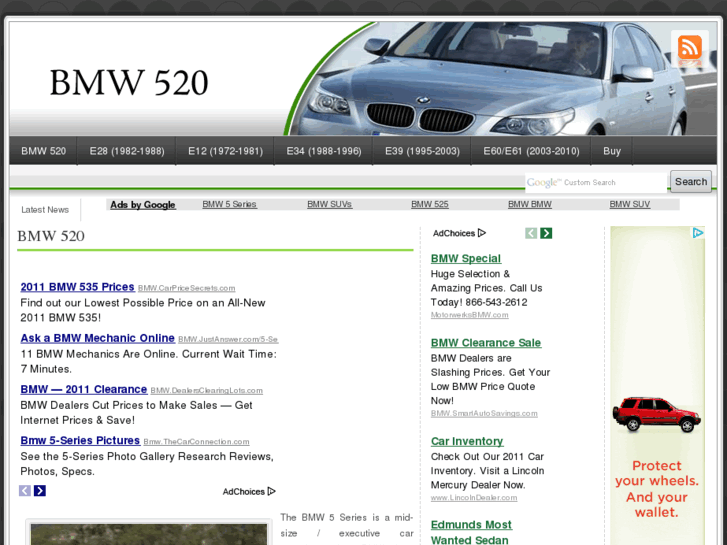Click AdChoices icon below main ad list
The image size is (727, 545).
[272, 491]
